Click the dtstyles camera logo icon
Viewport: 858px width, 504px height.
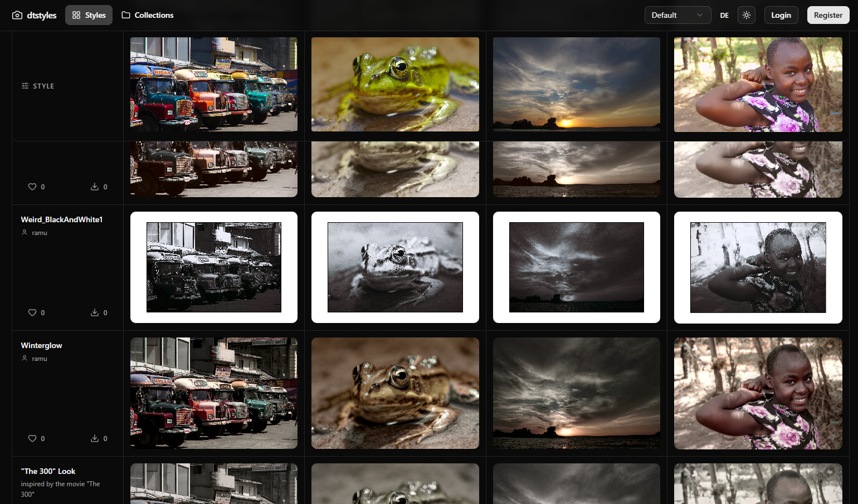point(17,15)
